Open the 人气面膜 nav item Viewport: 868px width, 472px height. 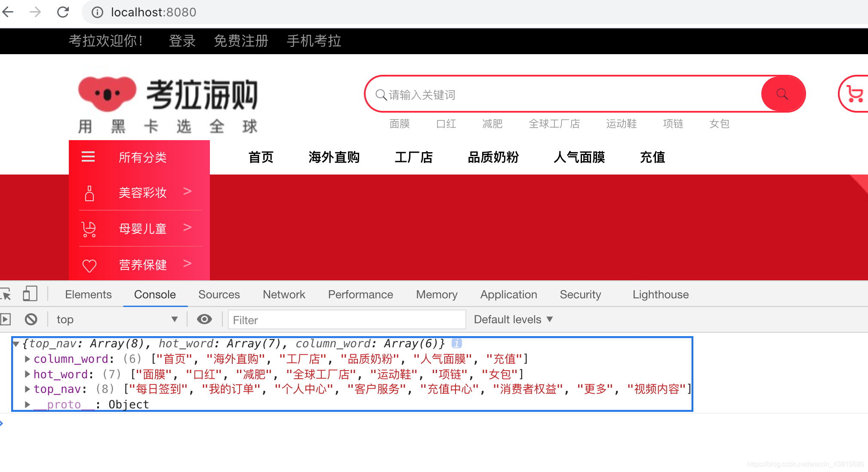(579, 157)
